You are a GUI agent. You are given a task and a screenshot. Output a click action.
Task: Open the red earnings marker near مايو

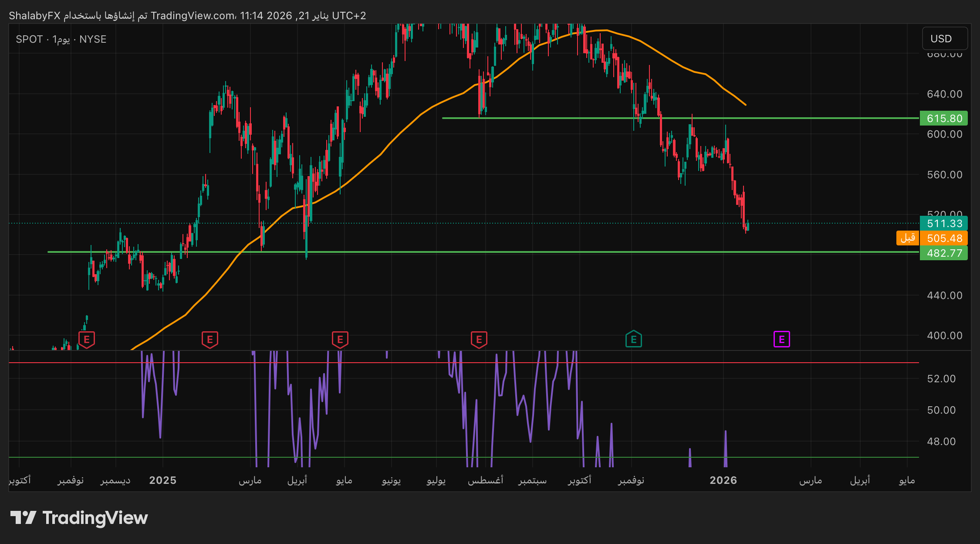340,339
